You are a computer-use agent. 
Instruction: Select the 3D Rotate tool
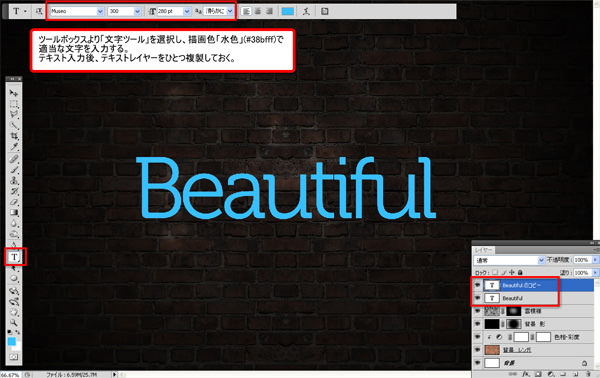(14, 291)
